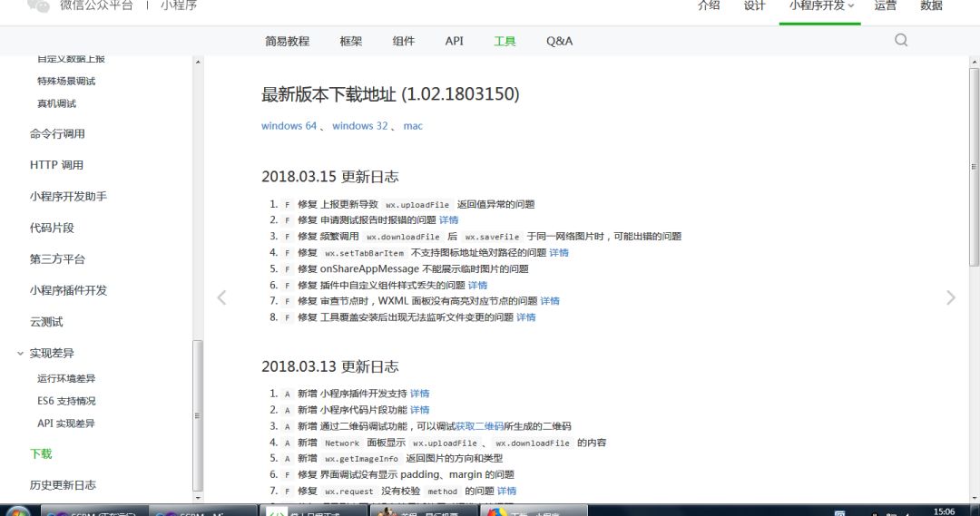The width and height of the screenshot is (980, 516).
Task: Select 下载 in the sidebar
Action: pyautogui.click(x=41, y=454)
